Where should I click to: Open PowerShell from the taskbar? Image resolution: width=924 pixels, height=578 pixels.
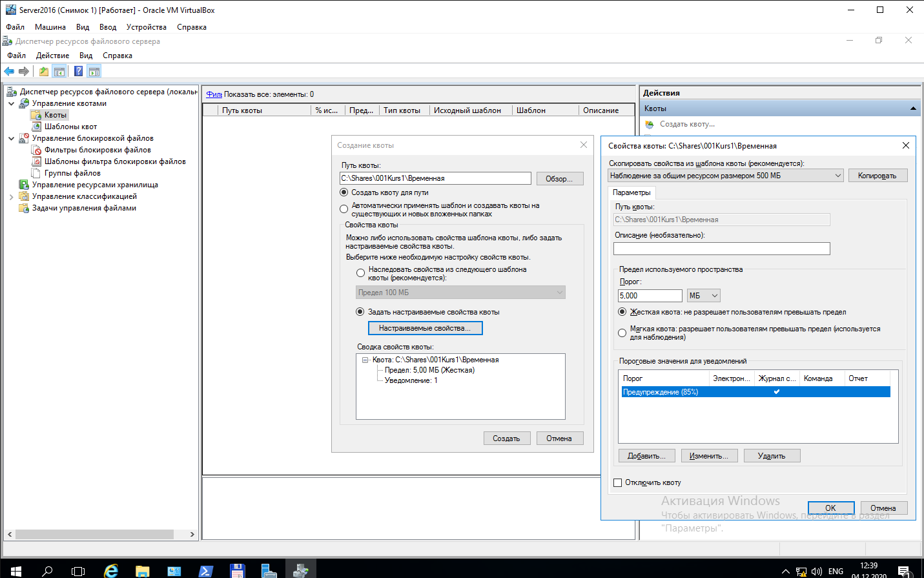coord(205,571)
